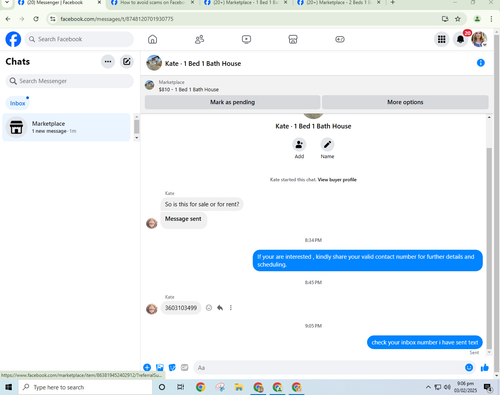Attach a photo file in composer
This screenshot has width=500, height=395.
(160, 367)
